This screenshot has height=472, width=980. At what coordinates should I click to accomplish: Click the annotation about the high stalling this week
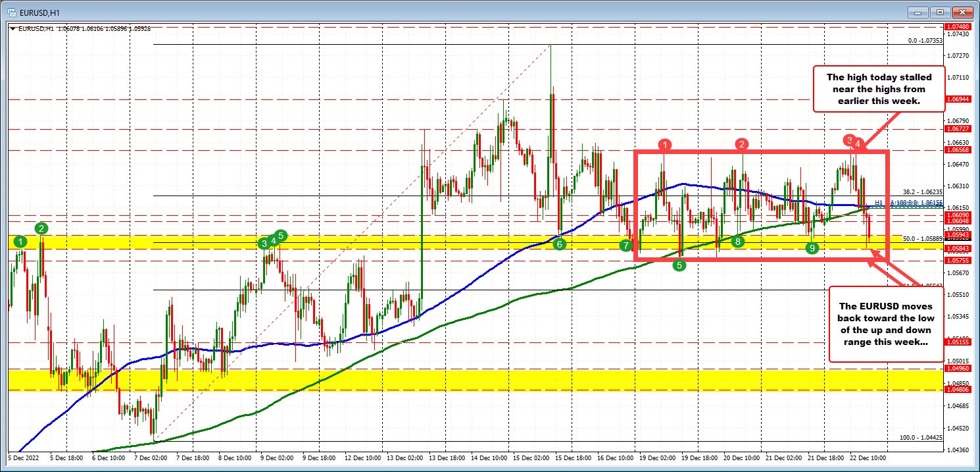pyautogui.click(x=879, y=90)
